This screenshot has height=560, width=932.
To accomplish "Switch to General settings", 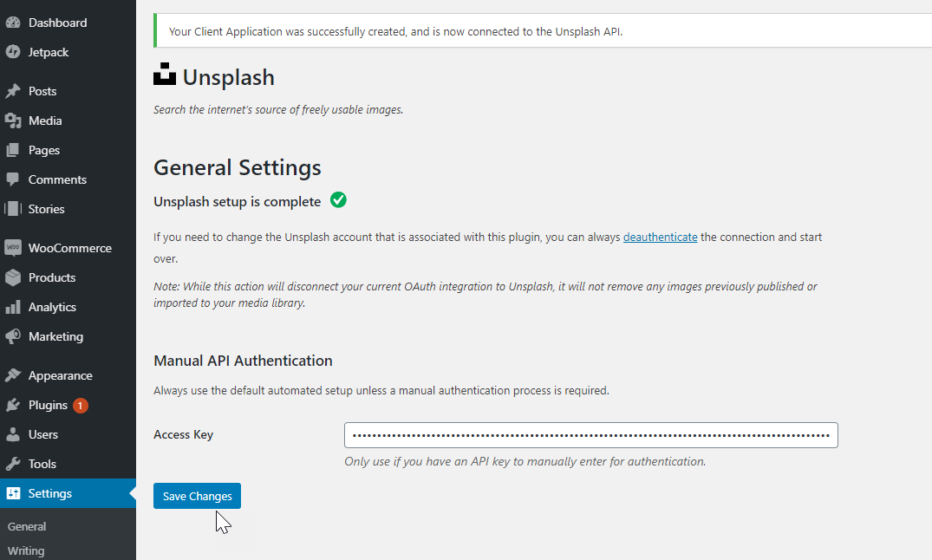I will tap(26, 526).
